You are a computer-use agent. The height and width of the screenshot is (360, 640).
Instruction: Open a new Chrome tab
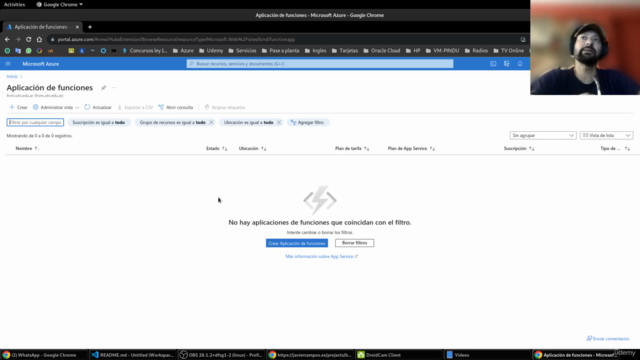(x=90, y=27)
